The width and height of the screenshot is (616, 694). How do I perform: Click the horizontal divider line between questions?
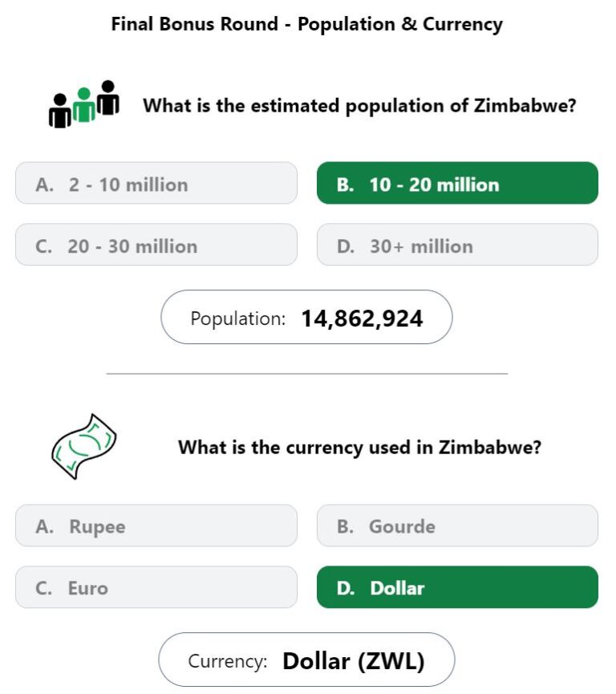tap(307, 374)
